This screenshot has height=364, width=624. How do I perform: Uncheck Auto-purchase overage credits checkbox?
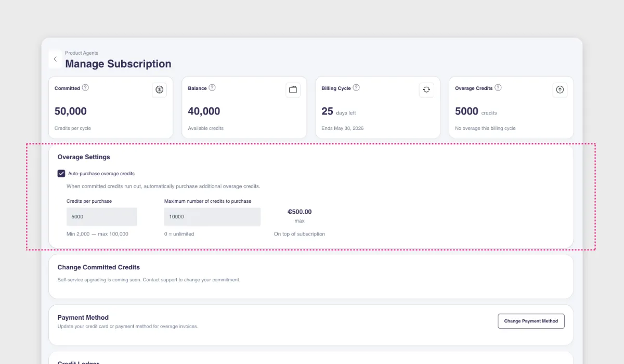pos(61,174)
